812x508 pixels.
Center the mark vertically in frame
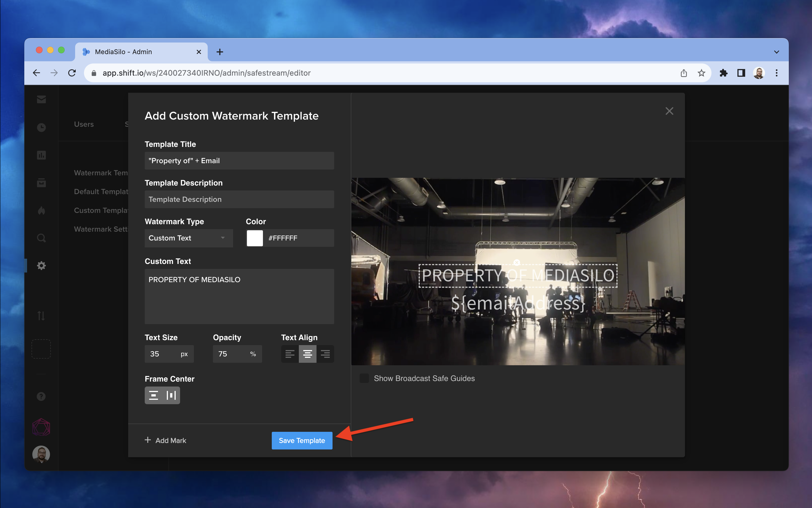(x=154, y=395)
